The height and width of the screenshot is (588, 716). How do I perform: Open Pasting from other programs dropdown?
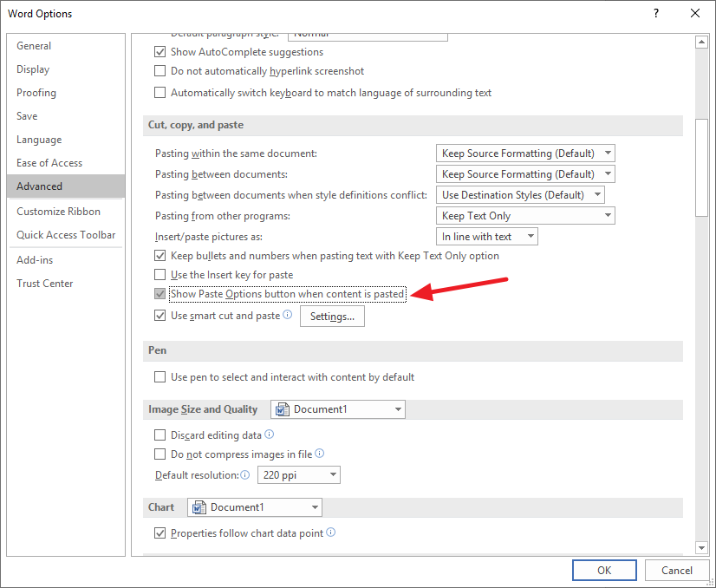(x=525, y=216)
